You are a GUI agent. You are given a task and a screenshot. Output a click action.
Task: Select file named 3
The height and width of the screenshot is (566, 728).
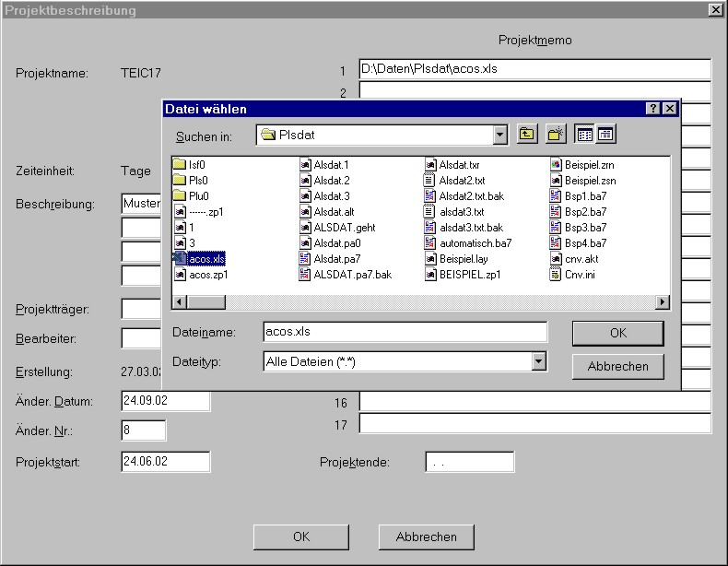[x=193, y=243]
